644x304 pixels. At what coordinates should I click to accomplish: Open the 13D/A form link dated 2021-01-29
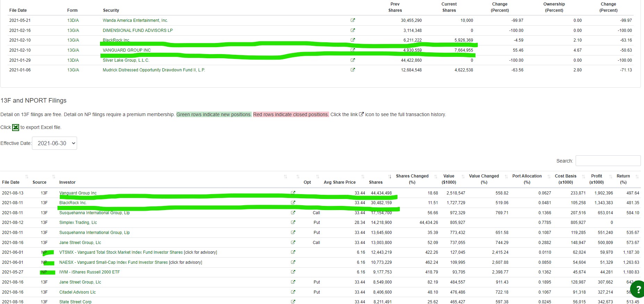click(73, 60)
